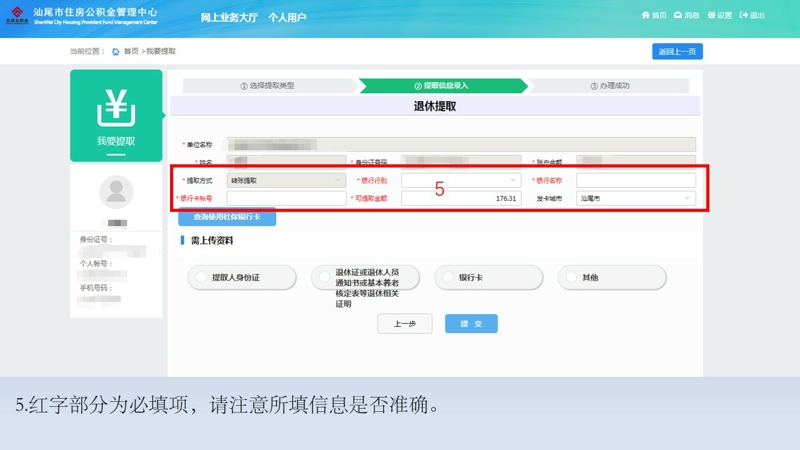Open the 银行行别 bank type dropdown

pos(461,181)
